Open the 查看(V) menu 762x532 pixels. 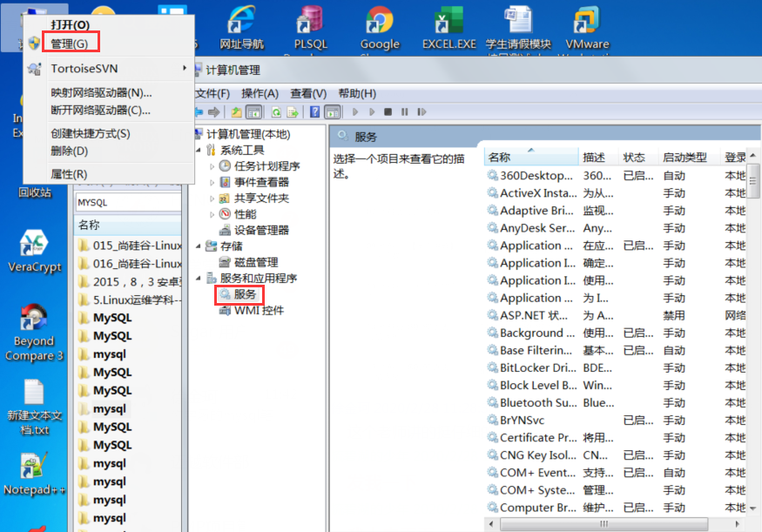click(308, 93)
